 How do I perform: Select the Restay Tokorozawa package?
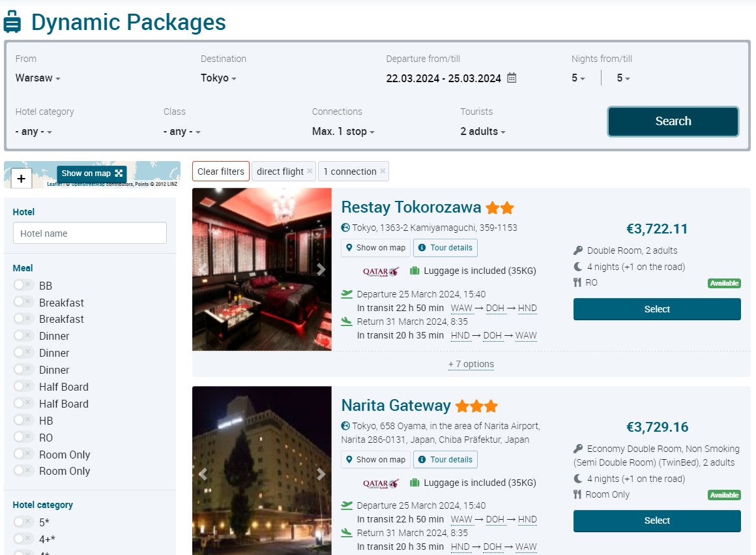[657, 309]
